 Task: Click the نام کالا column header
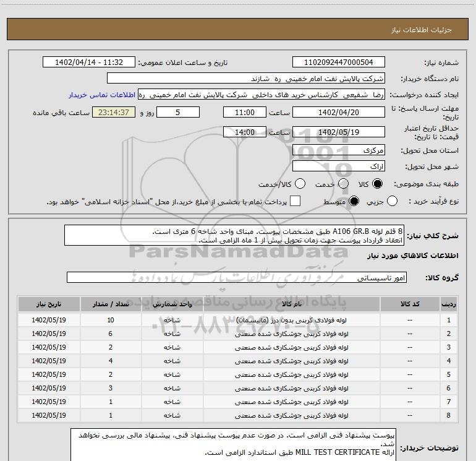pos(291,304)
